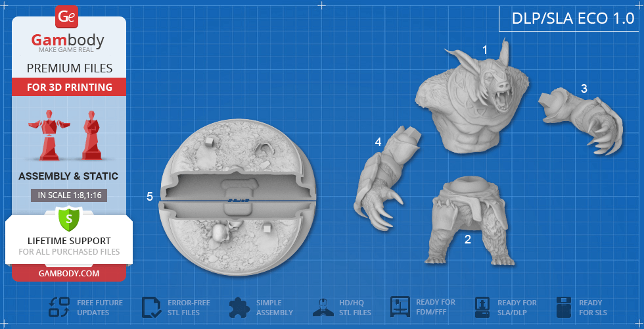The image size is (644, 329).
Task: Click the FOR 3D PRINTING red banner
Action: pos(69,87)
